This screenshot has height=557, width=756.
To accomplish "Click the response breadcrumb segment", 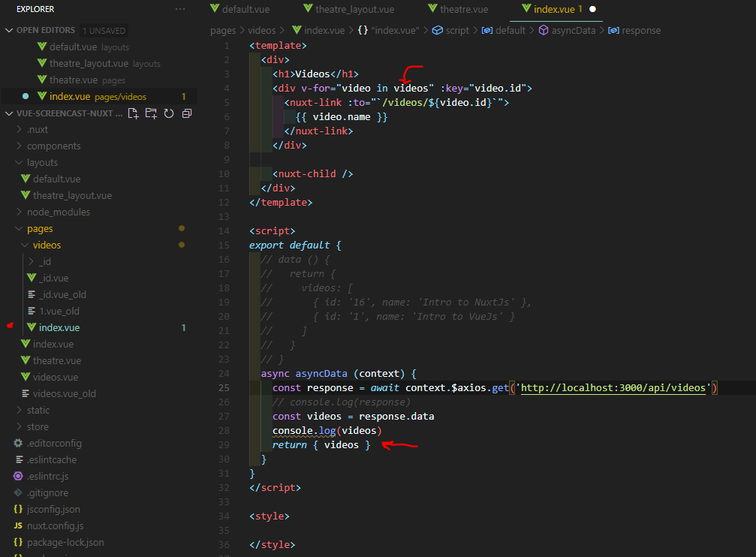I will pos(634,30).
